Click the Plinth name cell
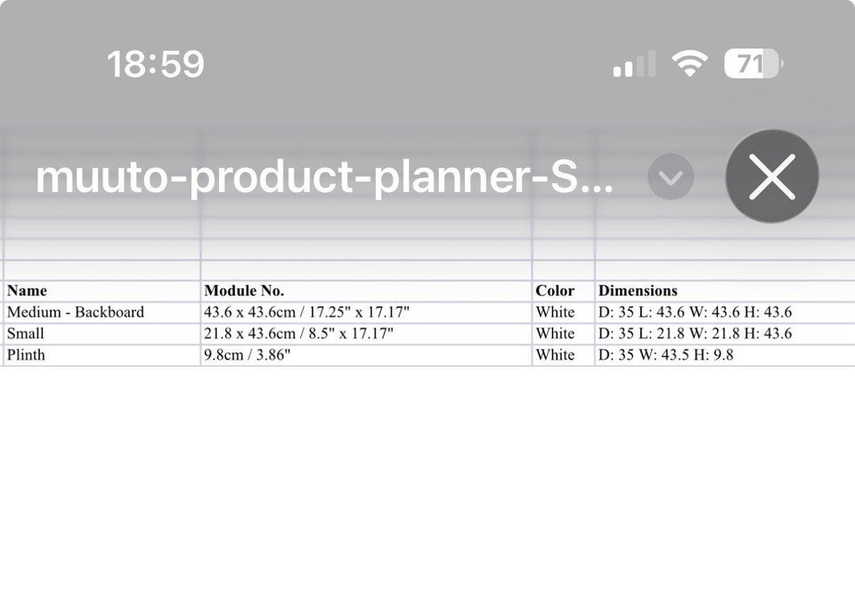 point(26,355)
